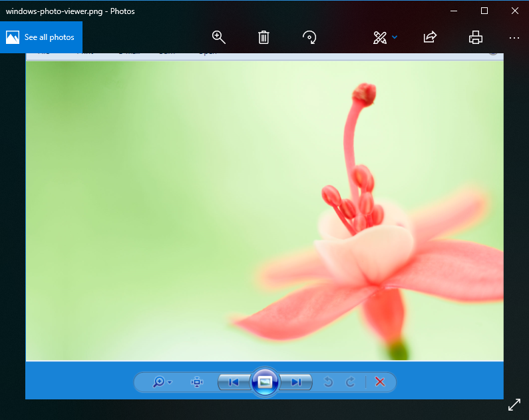Screen dimensions: 529x420
Task: Rotate counterclockwise in the bottom bar
Action: [327, 382]
